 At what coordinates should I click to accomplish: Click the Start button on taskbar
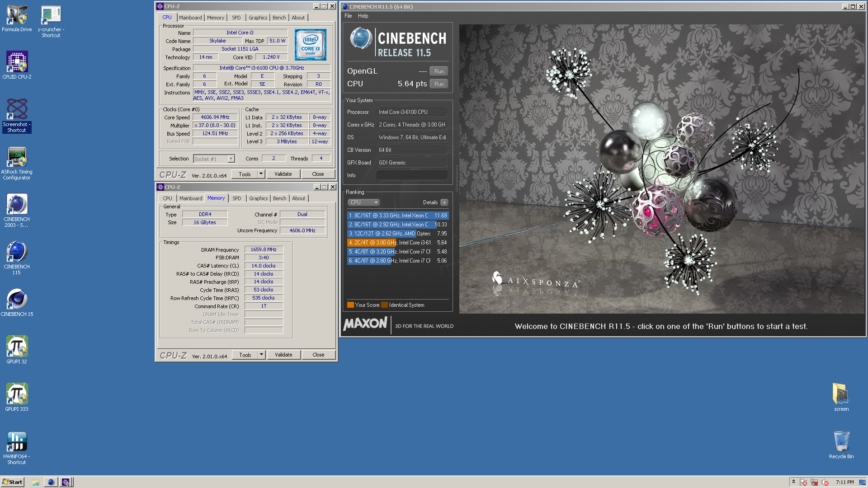click(x=12, y=482)
